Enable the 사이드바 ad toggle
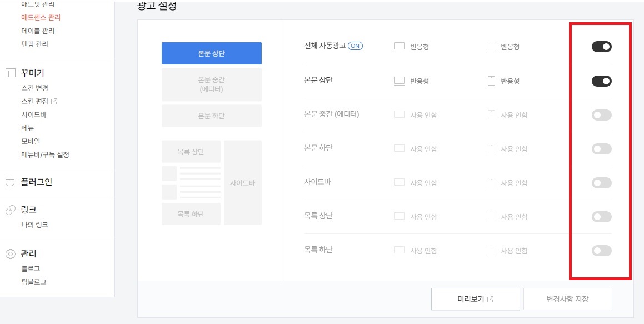Viewport: 644px width, 324px height. pos(602,183)
